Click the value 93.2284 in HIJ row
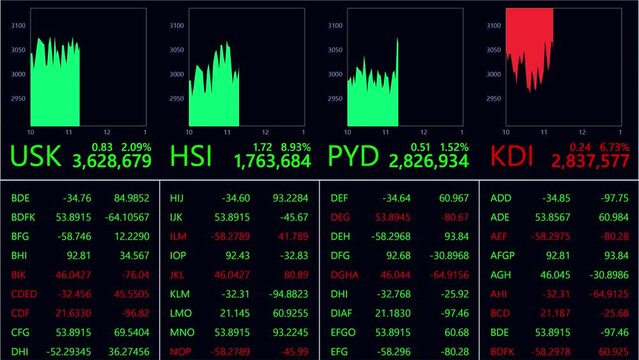This screenshot has width=639, height=360. click(291, 198)
